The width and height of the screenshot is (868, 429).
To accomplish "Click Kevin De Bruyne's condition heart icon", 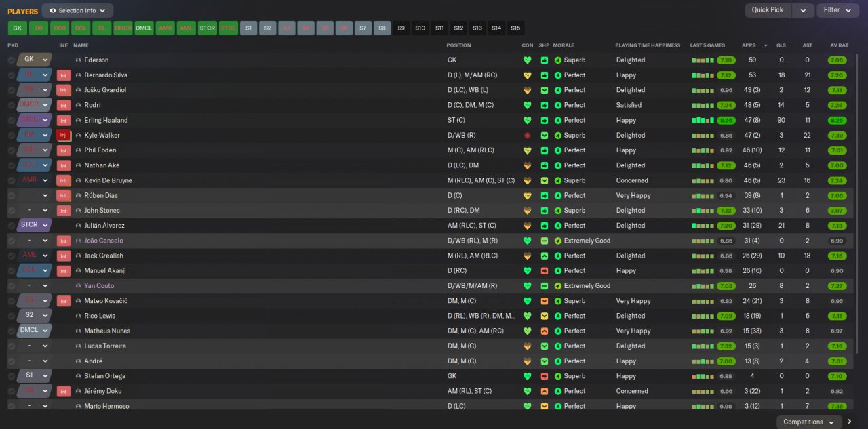I will 527,180.
